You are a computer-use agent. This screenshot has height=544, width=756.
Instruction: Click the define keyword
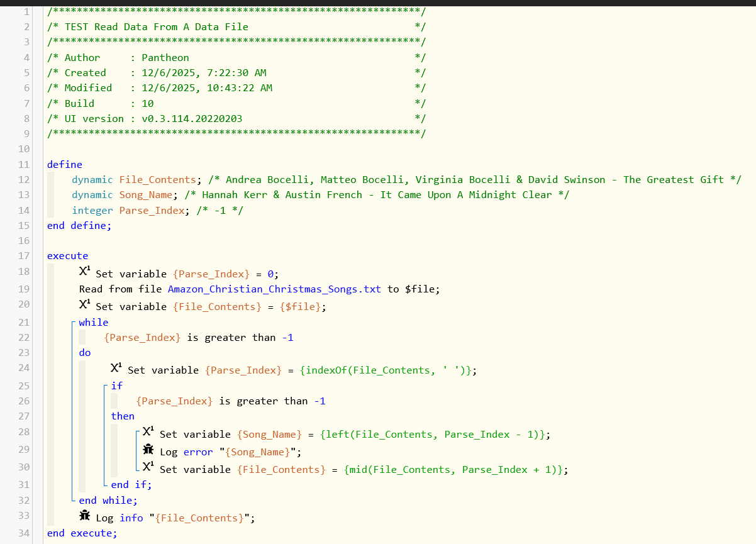point(64,165)
